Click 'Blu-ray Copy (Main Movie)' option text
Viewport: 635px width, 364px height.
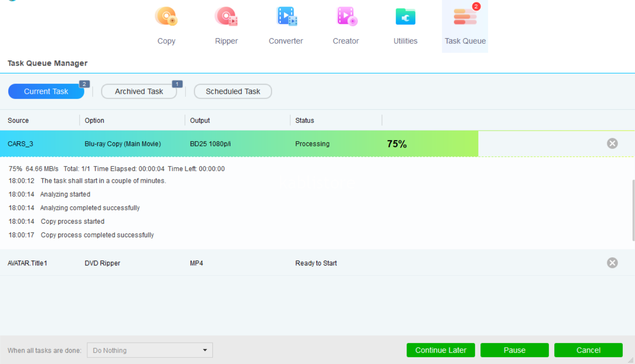click(x=122, y=144)
